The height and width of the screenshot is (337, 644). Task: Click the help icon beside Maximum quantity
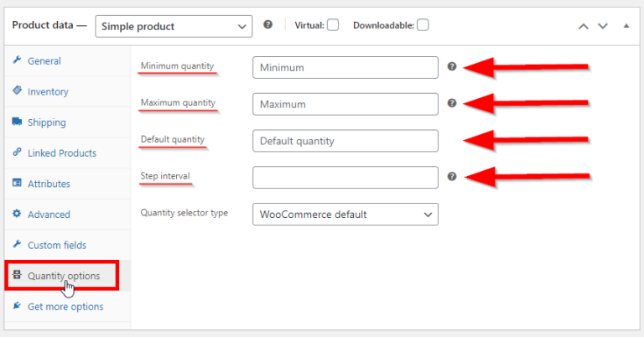pos(452,103)
